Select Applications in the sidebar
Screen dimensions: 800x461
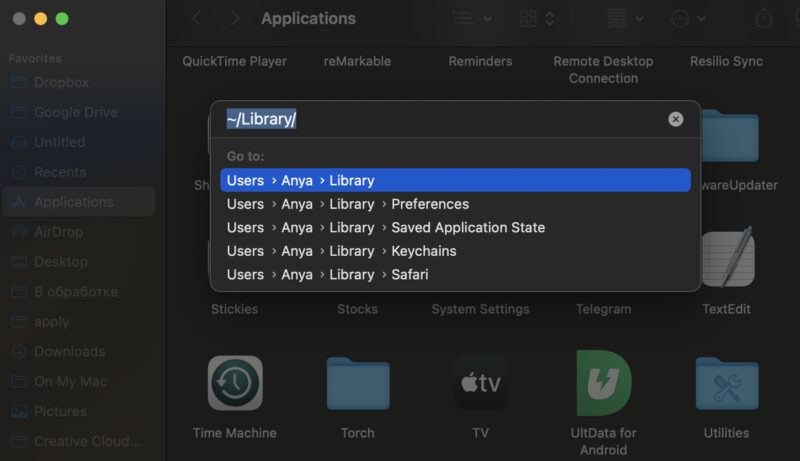[79, 202]
